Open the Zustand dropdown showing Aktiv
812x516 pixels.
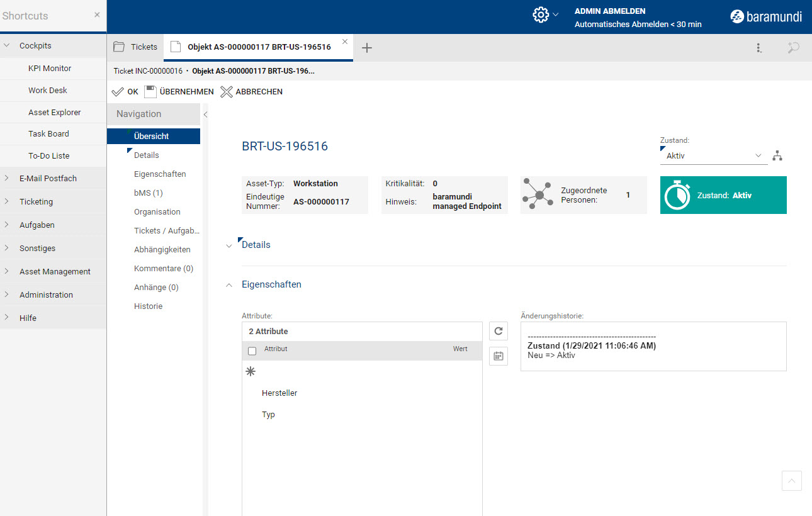tap(713, 156)
